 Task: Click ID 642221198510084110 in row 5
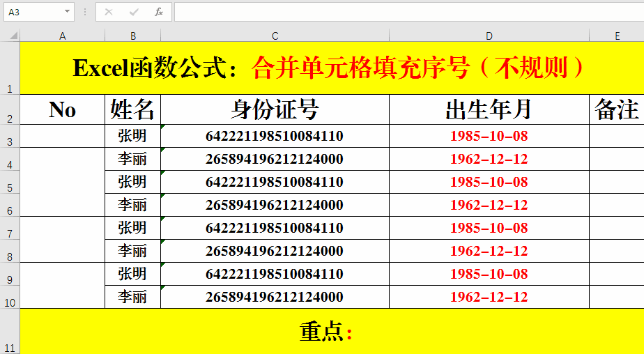275,182
